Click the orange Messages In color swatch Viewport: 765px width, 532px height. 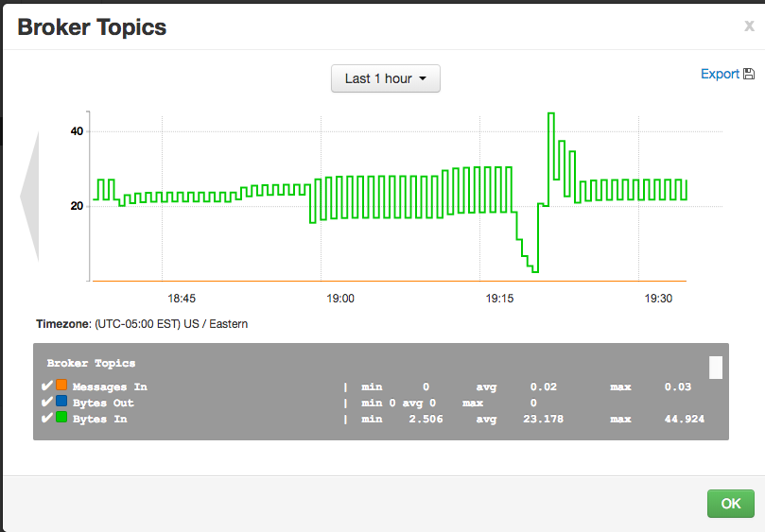click(61, 386)
